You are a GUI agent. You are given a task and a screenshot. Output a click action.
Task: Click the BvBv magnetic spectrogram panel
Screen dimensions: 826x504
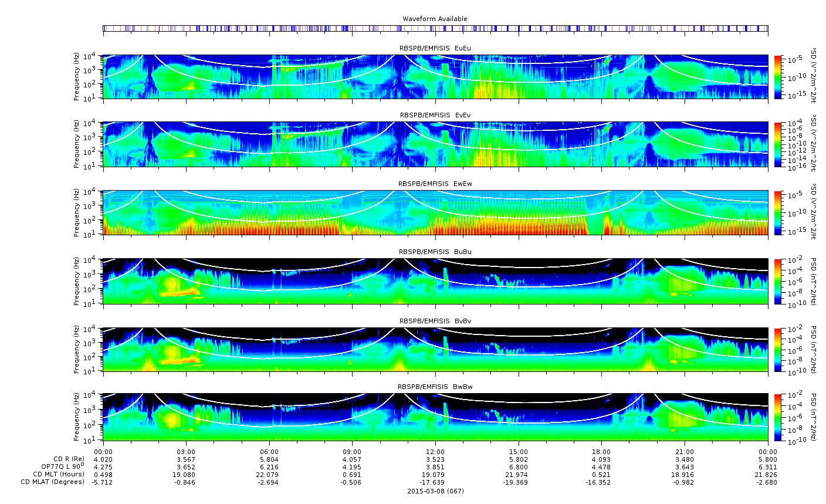[435, 350]
